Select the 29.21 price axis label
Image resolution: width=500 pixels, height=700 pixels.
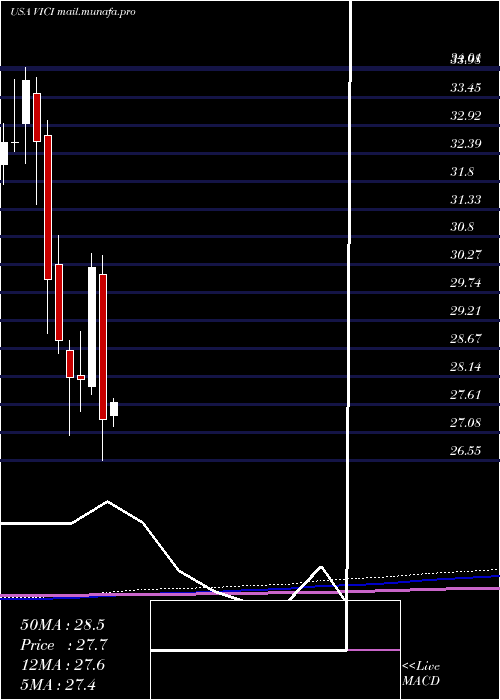(x=465, y=311)
